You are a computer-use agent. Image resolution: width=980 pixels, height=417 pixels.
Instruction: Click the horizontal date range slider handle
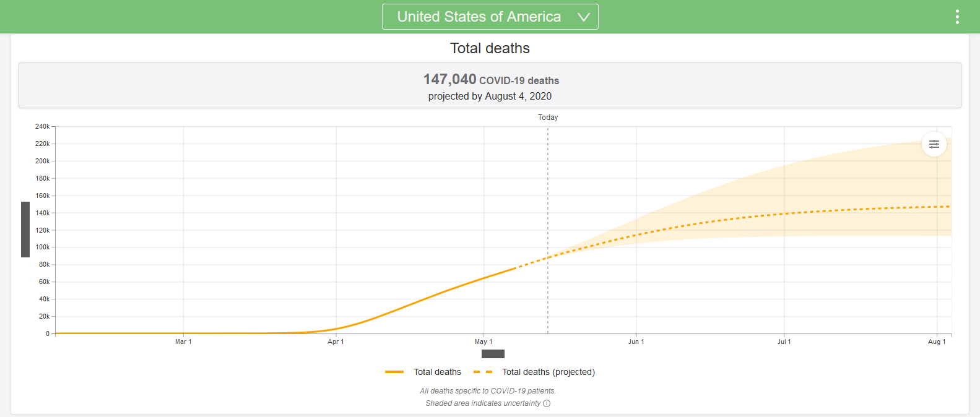coord(493,354)
